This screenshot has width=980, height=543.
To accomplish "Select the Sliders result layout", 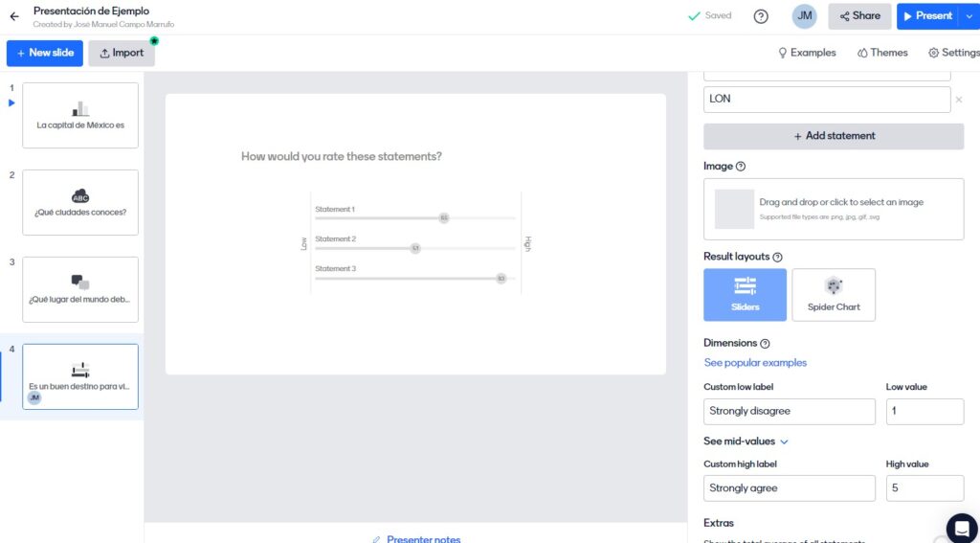I will coord(745,294).
